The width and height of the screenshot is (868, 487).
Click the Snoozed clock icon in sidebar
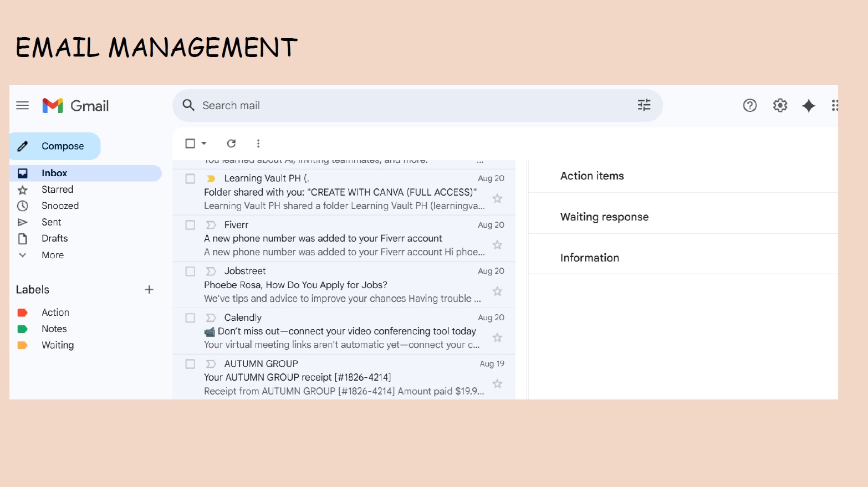[22, 206]
